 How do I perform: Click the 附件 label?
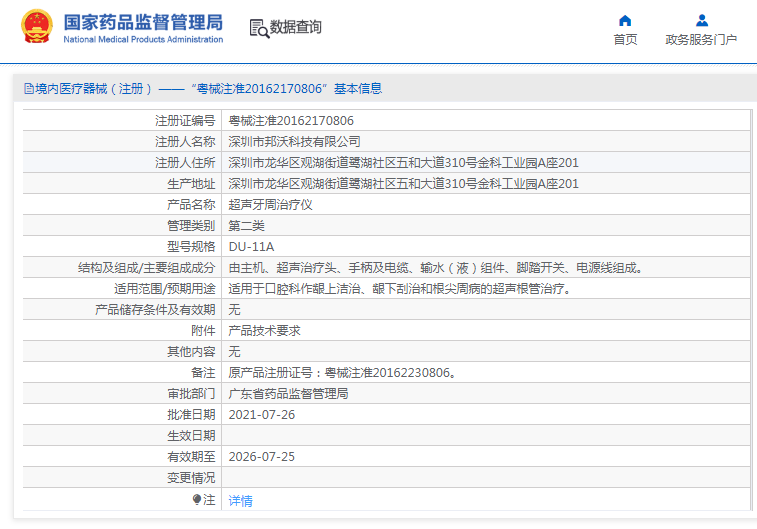click(203, 331)
